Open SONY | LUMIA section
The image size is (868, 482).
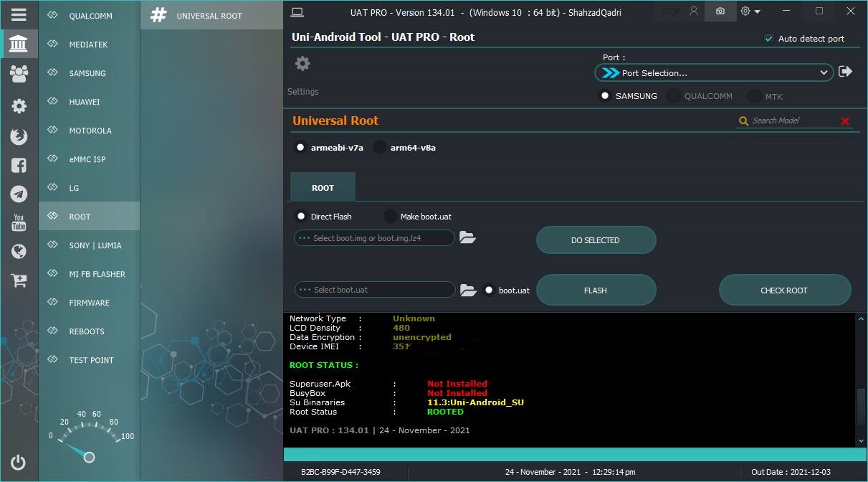click(90, 245)
